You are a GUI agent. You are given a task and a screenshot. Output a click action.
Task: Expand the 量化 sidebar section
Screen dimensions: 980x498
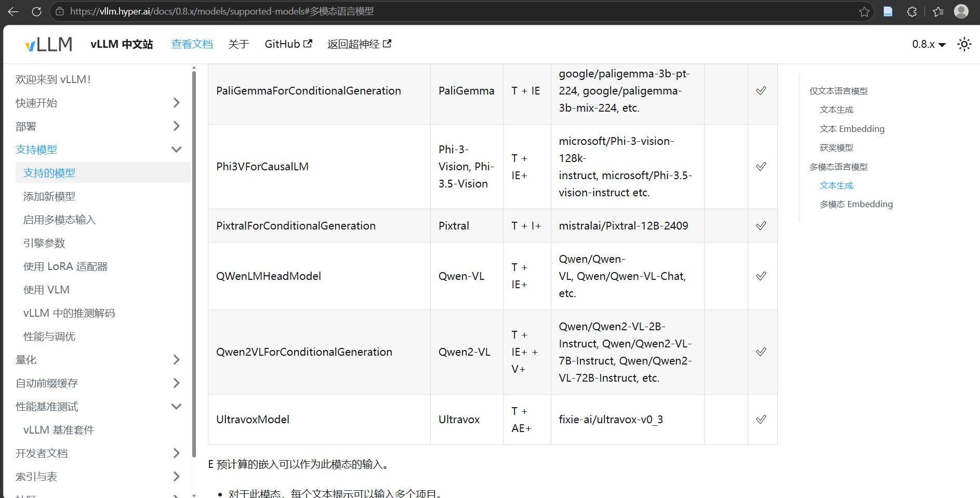tap(176, 360)
